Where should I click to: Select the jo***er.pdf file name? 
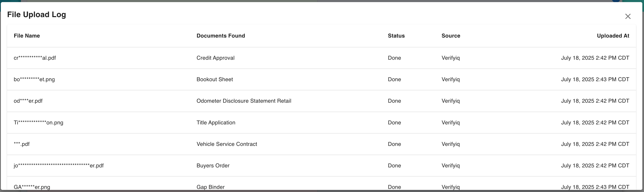(x=58, y=166)
